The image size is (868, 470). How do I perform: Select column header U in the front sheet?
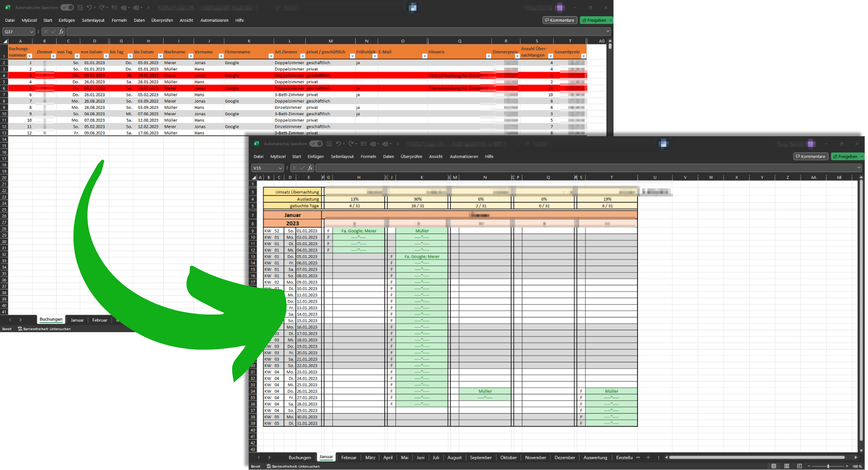tap(655, 178)
